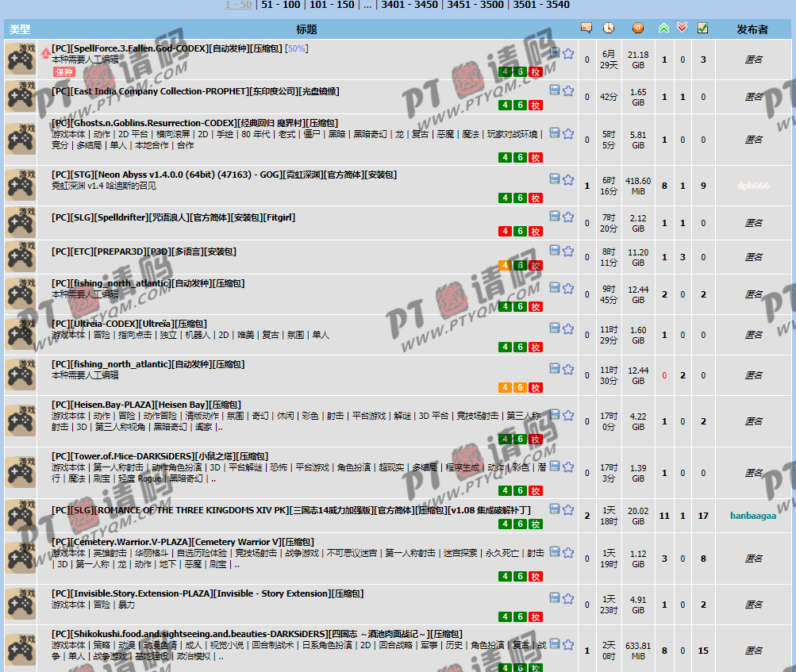The width and height of the screenshot is (796, 672).
Task: Open seeders count 8 for Neon Abyss
Action: tap(664, 186)
